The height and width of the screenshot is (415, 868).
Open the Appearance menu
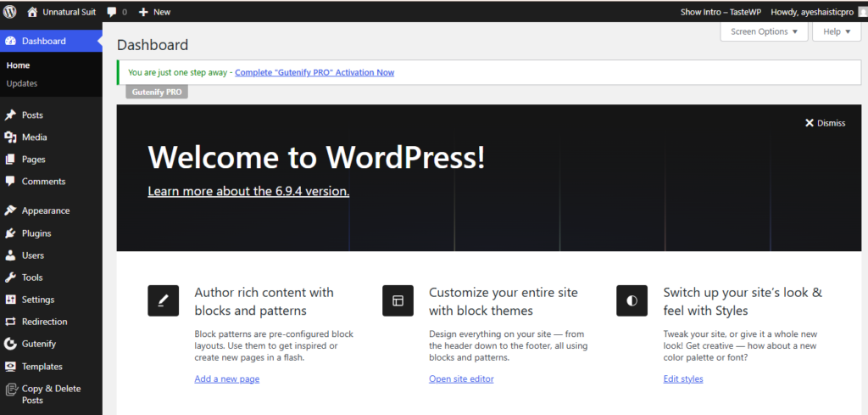tap(46, 210)
